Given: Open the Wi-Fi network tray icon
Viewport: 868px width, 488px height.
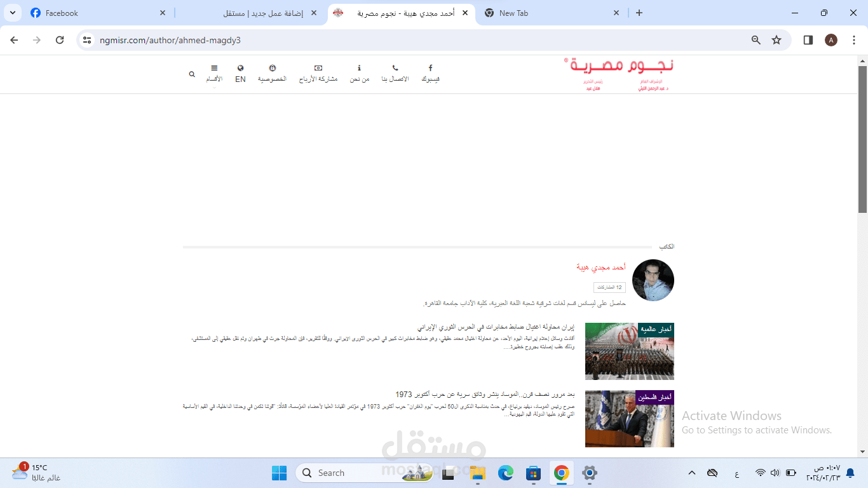Looking at the screenshot, I should point(761,473).
